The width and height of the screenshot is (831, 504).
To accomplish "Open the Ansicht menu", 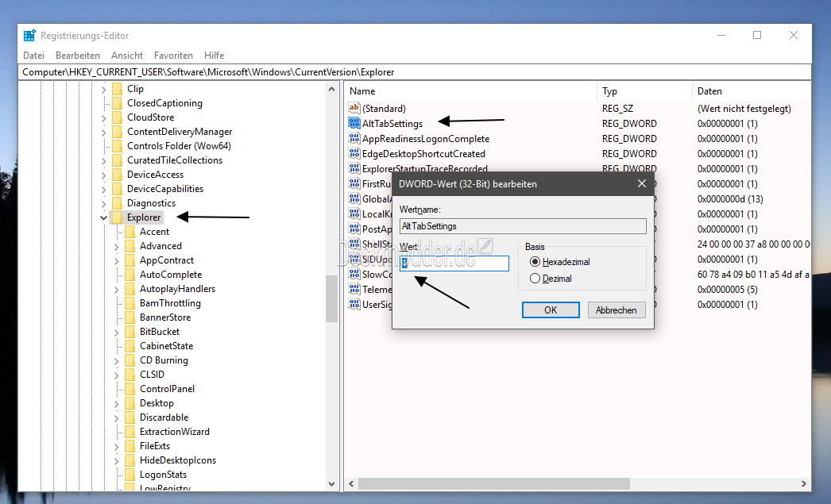I will pyautogui.click(x=127, y=55).
